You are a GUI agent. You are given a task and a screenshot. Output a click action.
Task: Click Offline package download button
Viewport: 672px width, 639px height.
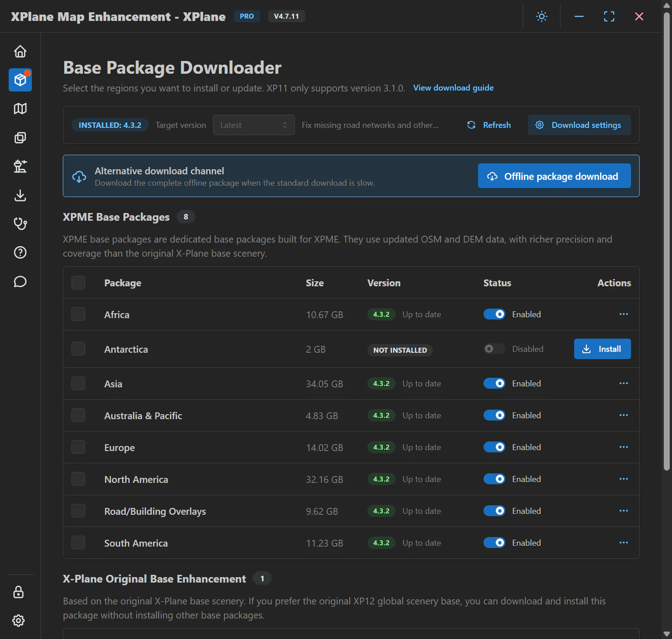point(555,176)
